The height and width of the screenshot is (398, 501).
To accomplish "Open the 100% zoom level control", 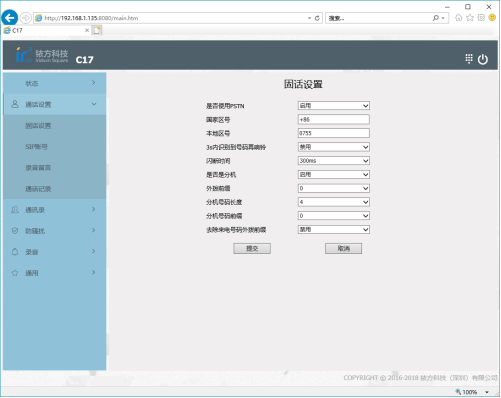I will [x=473, y=392].
